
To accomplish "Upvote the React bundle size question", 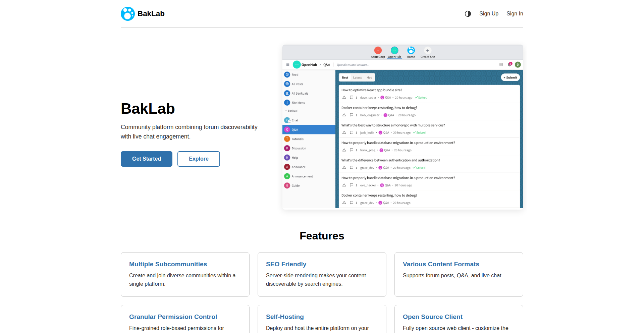I will click(x=344, y=98).
